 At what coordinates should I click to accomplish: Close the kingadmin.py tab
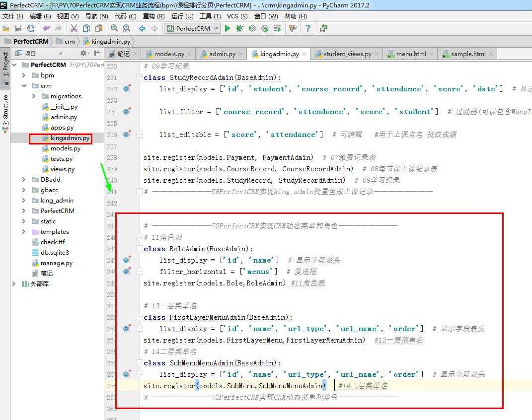point(304,54)
